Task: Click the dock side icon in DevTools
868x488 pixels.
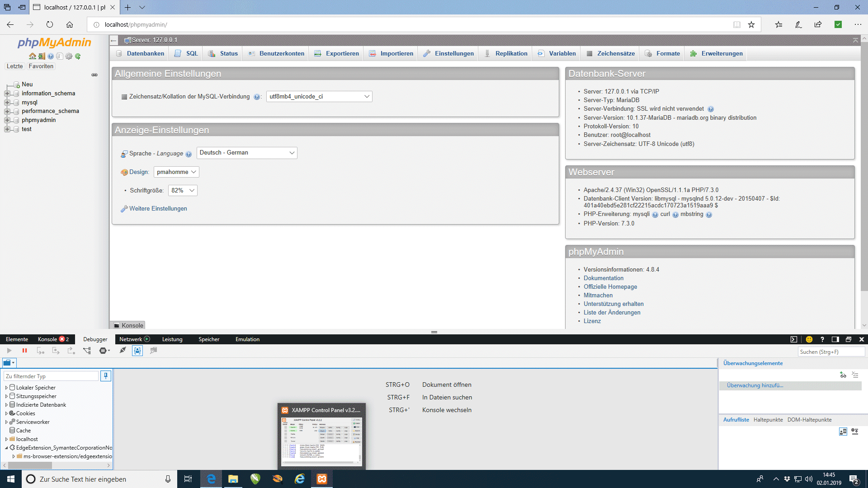Action: (835, 339)
